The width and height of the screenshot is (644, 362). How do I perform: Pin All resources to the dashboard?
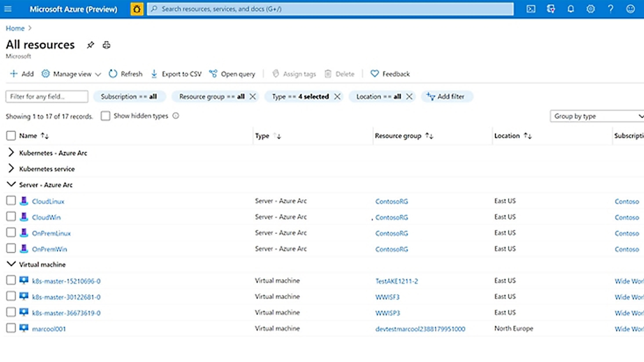[x=90, y=45]
